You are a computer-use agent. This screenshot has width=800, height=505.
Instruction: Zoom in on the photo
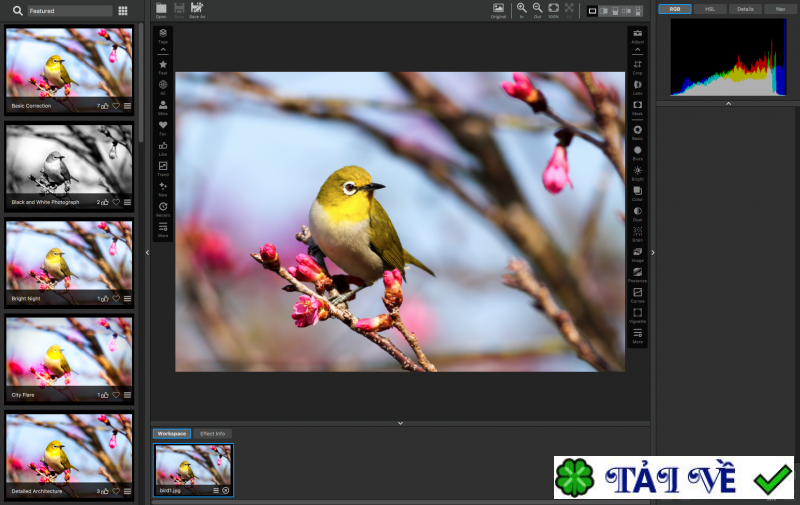(521, 8)
